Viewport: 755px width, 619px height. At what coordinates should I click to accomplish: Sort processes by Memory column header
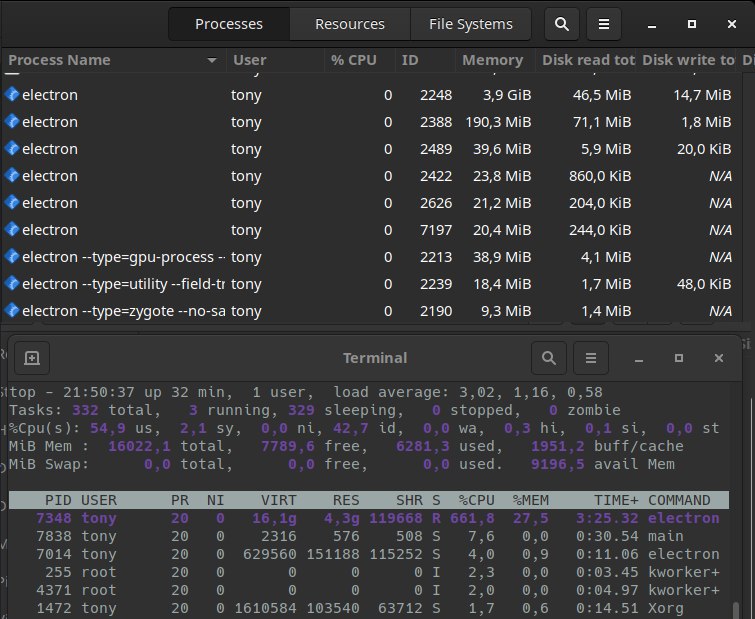tap(492, 61)
